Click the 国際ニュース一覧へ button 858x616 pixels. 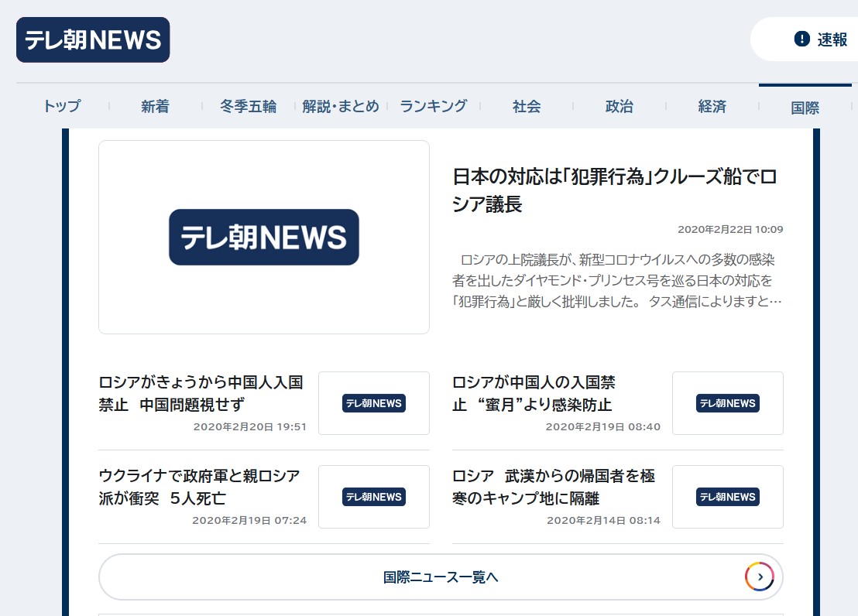click(440, 577)
